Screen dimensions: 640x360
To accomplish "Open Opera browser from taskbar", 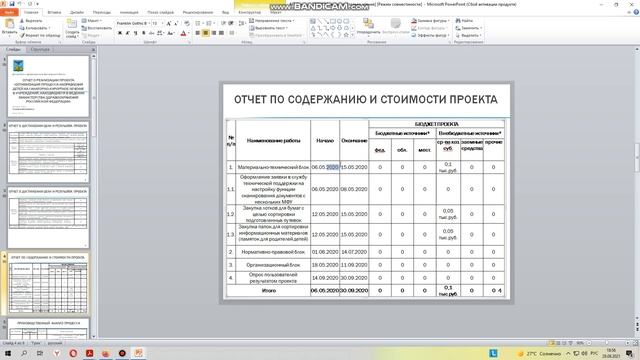I will point(73,353).
